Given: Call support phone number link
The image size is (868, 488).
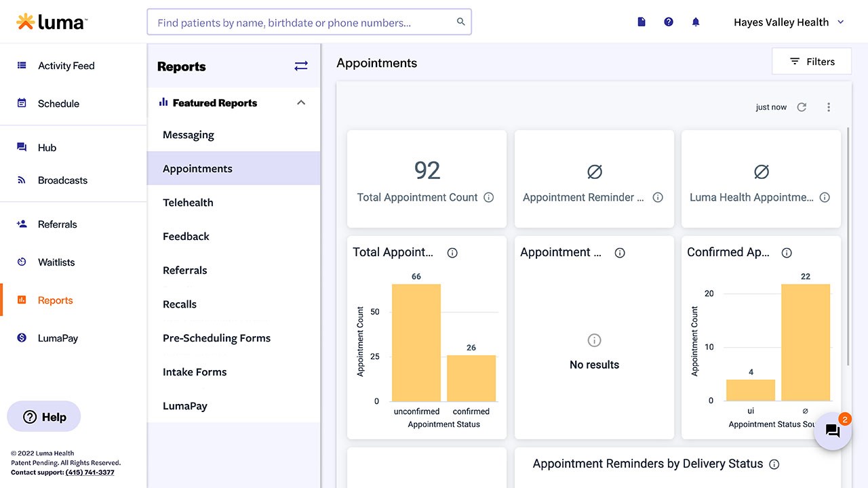Looking at the screenshot, I should coord(90,472).
